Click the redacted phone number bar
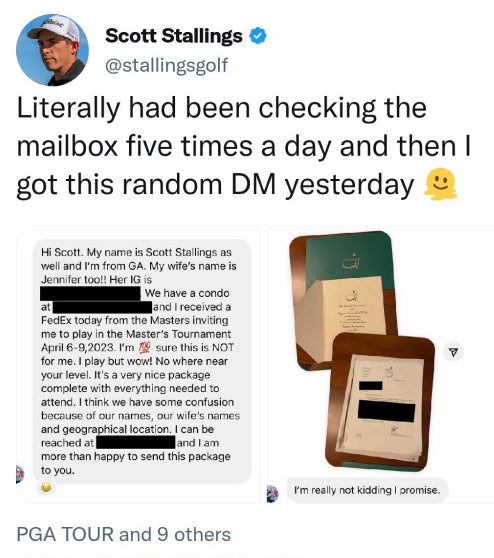Viewport: 494px width, 558px height. coord(136,442)
